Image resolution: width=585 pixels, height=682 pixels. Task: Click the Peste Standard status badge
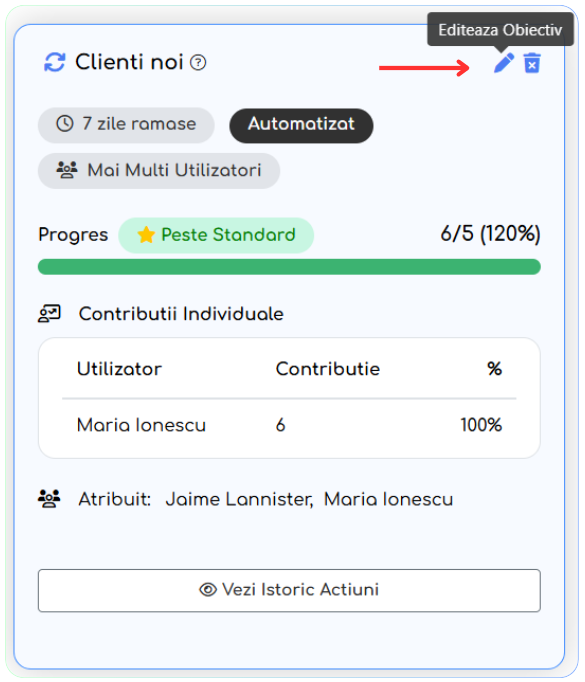pyautogui.click(x=216, y=235)
